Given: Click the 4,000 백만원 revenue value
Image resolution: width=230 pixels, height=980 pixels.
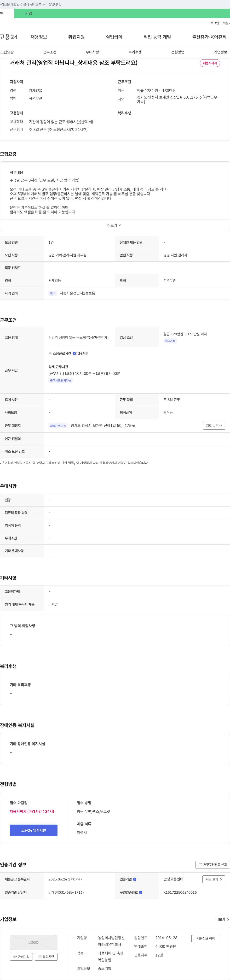Looking at the screenshot, I should click(x=166, y=946).
